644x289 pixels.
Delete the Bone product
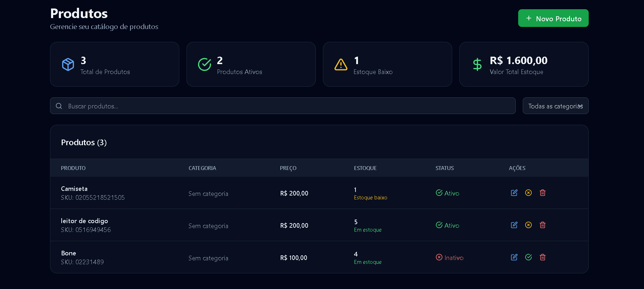(542, 257)
